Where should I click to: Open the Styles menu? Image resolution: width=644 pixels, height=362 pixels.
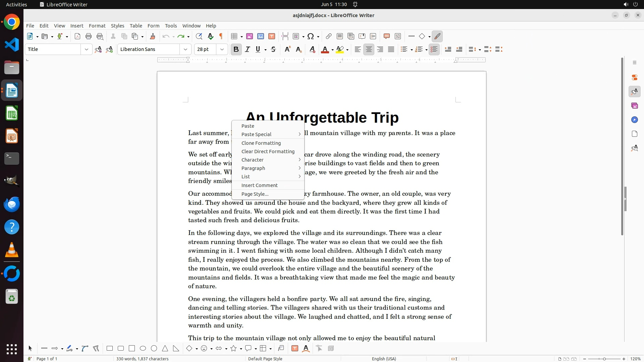[x=117, y=26]
